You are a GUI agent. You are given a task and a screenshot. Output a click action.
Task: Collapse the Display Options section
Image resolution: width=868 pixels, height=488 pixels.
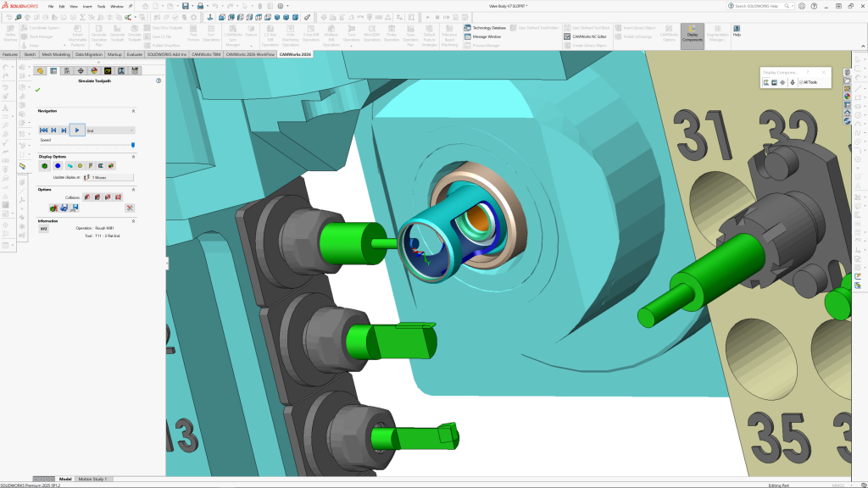coord(132,156)
